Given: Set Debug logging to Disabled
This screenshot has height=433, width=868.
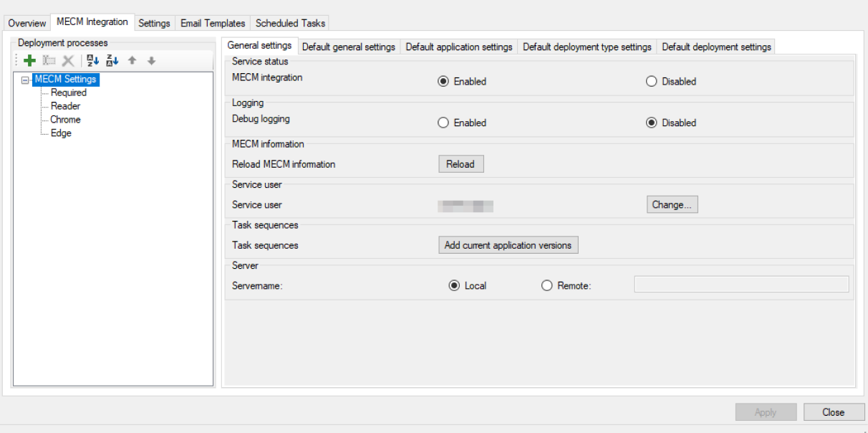Looking at the screenshot, I should coord(671,123).
